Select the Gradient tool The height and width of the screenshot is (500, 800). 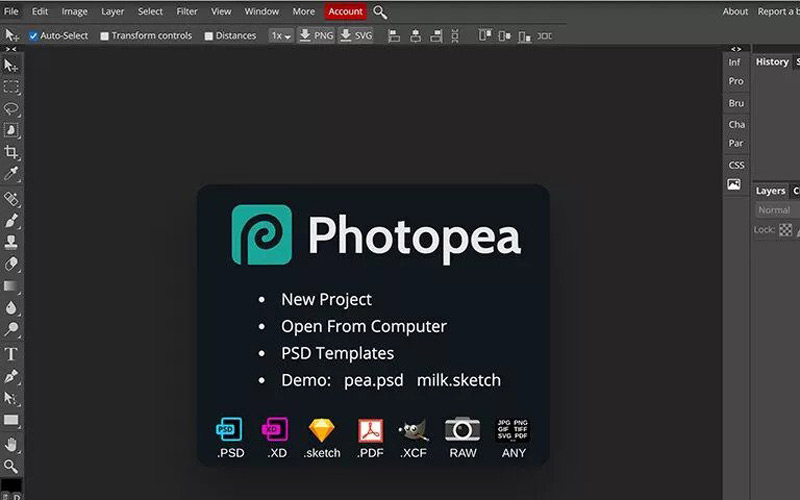pyautogui.click(x=11, y=286)
